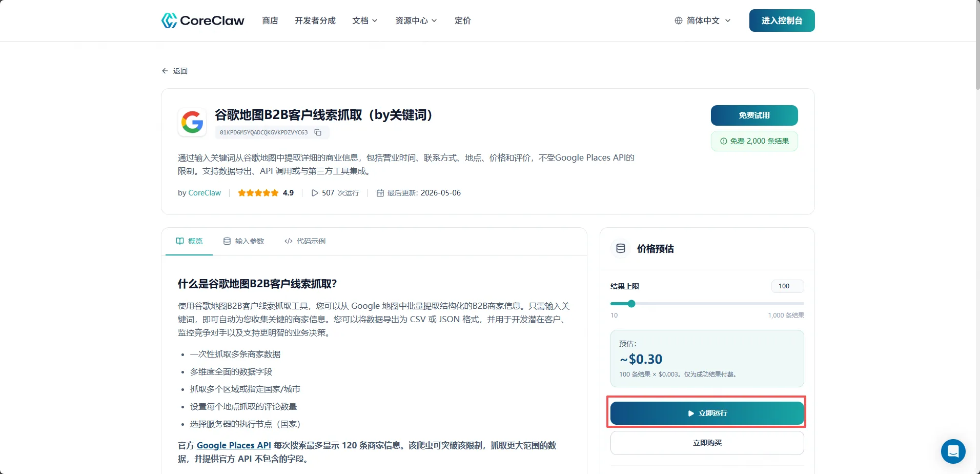980x474 pixels.
Task: Click the globe language icon
Action: point(679,21)
